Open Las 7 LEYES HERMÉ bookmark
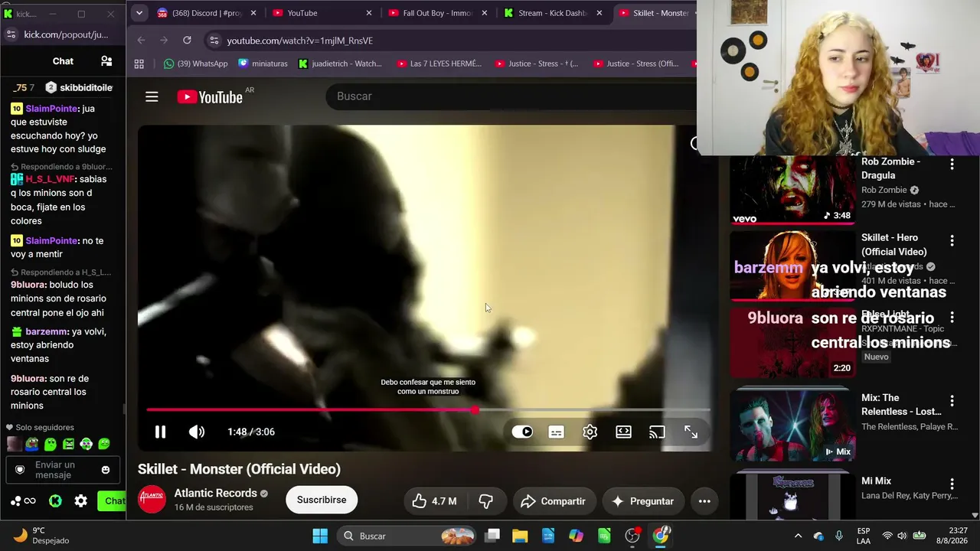 click(x=439, y=64)
